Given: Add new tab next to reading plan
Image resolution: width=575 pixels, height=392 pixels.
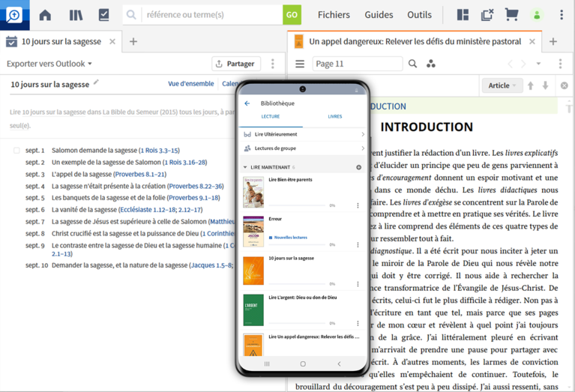Looking at the screenshot, I should [133, 41].
